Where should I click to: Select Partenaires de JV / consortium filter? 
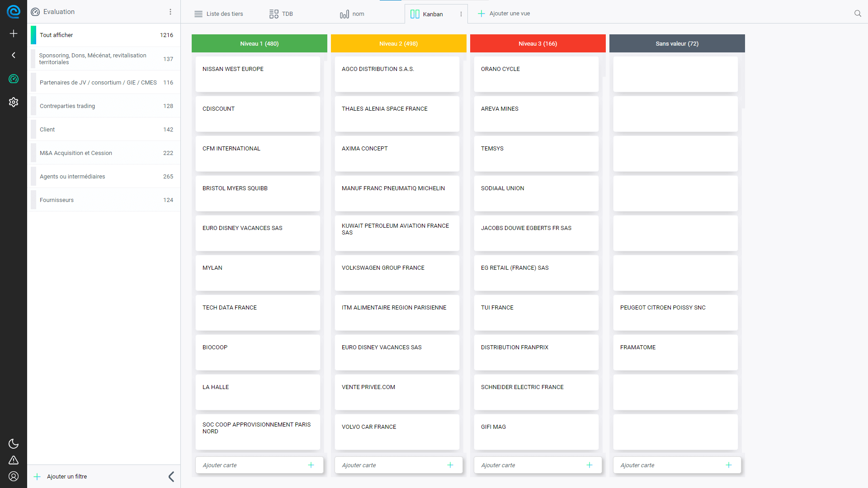105,82
